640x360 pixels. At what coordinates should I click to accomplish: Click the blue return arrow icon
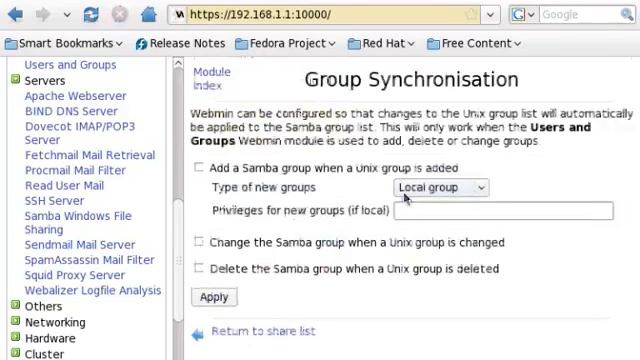point(198,335)
